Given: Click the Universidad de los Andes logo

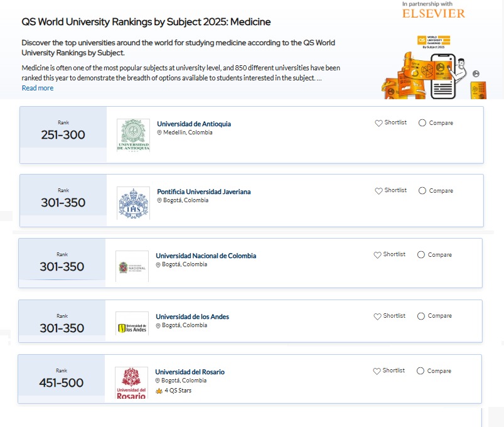Looking at the screenshot, I should (132, 323).
